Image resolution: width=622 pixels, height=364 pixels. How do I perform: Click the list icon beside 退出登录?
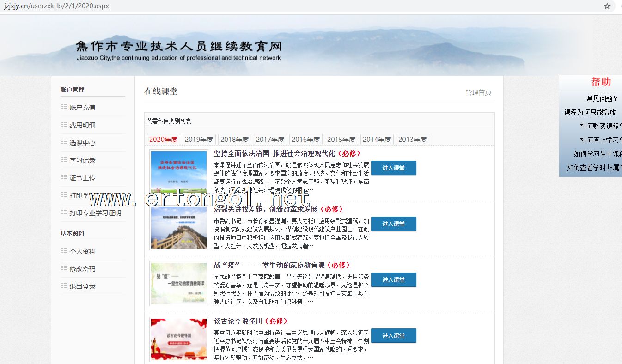(64, 286)
